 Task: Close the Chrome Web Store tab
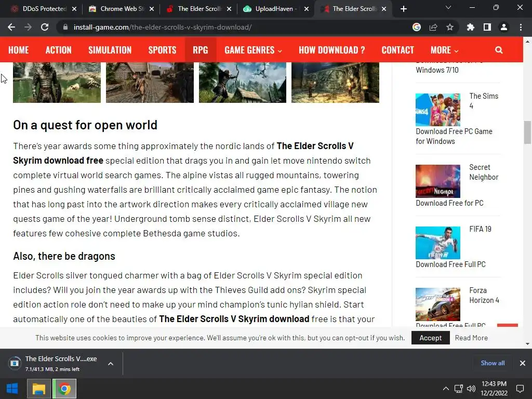pos(152,9)
